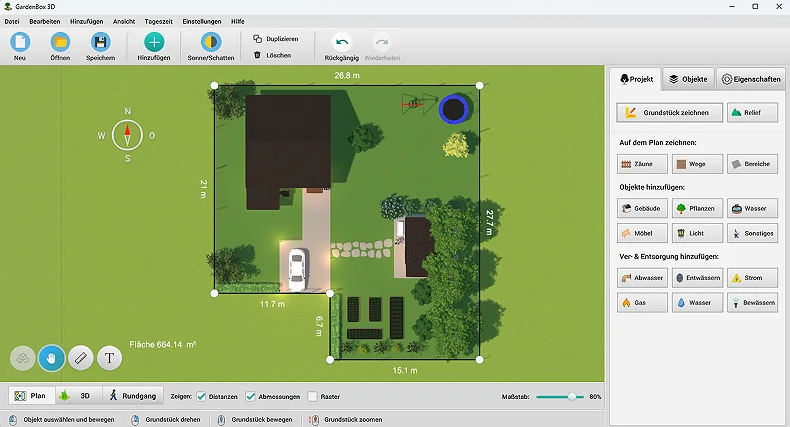Select the blue trampoline in the garden
Image resolution: width=790 pixels, height=427 pixels.
click(x=453, y=108)
